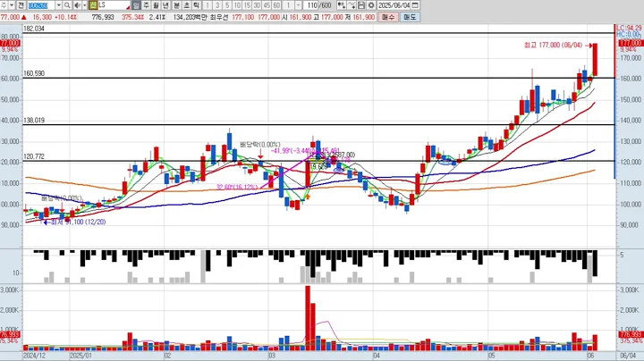Image resolution: width=644 pixels, height=361 pixels.
Task: Click the 32.60 (16.12%) magenta annotation
Action: pos(237,187)
